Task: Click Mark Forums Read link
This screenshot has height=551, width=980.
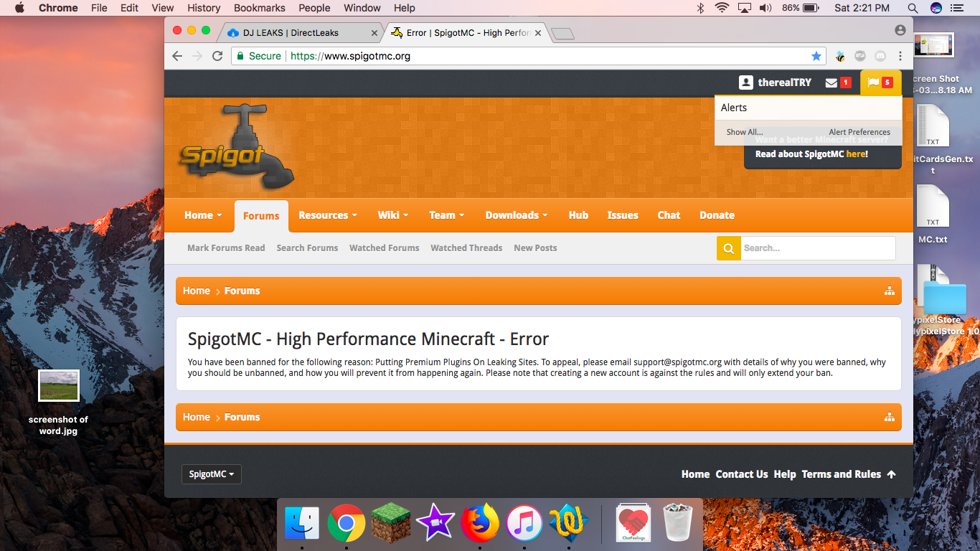Action: tap(226, 248)
